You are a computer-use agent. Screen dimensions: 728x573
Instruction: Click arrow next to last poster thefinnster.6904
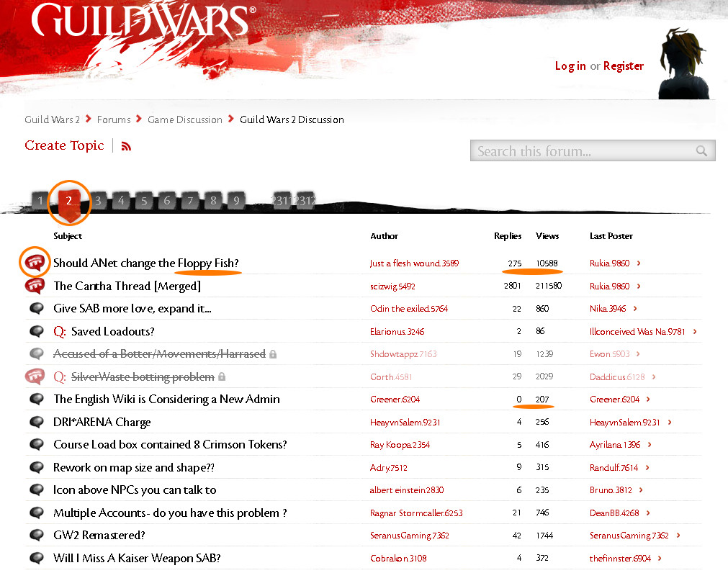point(660,558)
